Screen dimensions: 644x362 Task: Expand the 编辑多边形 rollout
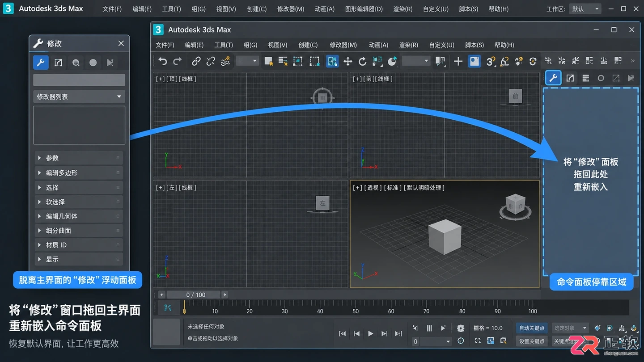(x=79, y=173)
